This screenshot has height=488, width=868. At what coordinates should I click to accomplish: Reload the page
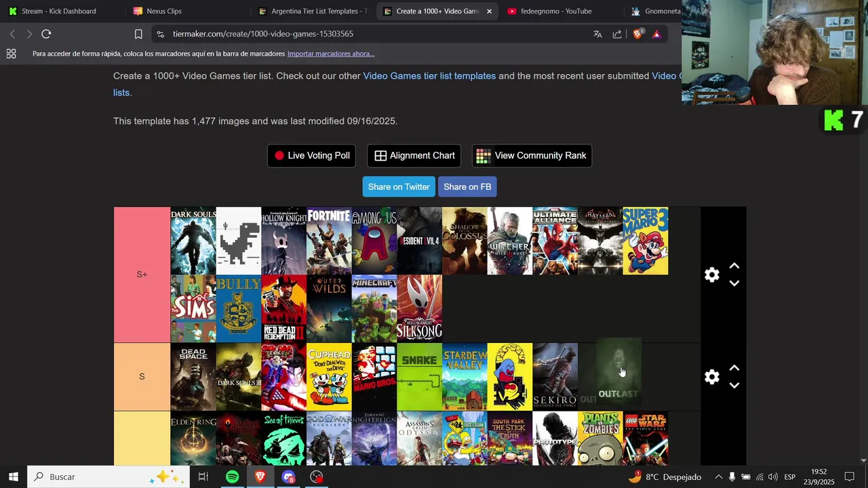[46, 34]
